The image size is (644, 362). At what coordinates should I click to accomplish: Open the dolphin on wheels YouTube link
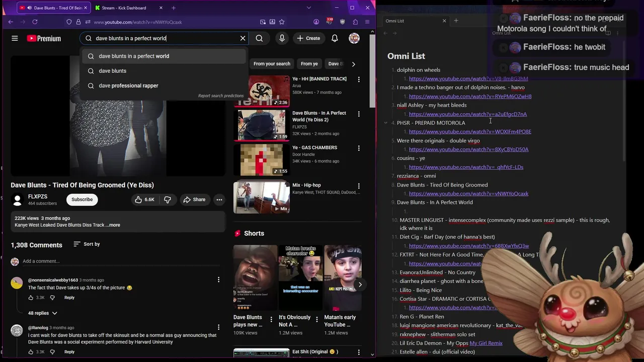pyautogui.click(x=468, y=78)
